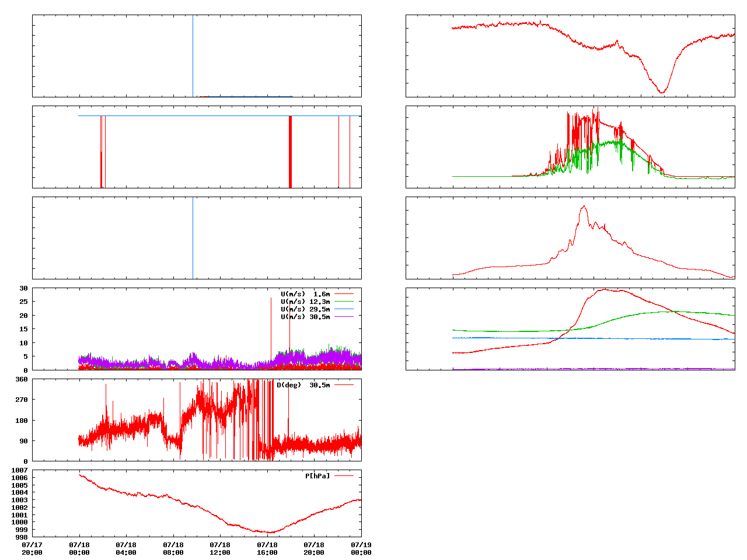The width and height of the screenshot is (747, 560).
Task: Click the "5" tick on wind speed axis
Action: click(x=26, y=356)
